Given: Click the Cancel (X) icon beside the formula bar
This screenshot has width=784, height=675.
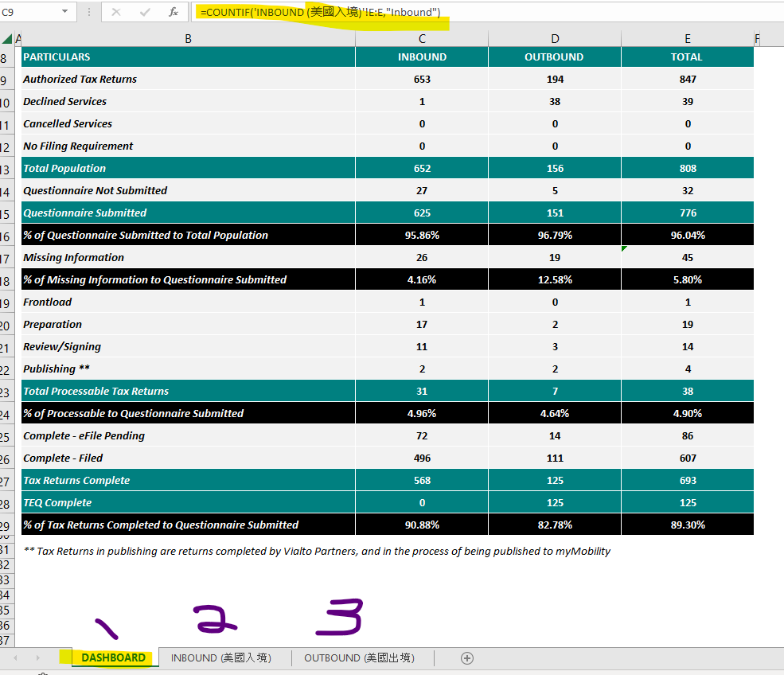Looking at the screenshot, I should coord(115,12).
